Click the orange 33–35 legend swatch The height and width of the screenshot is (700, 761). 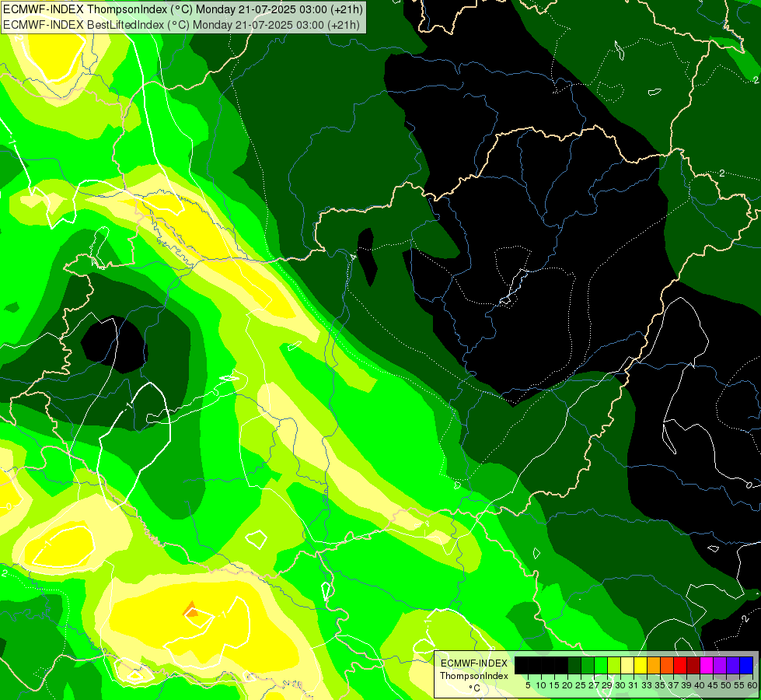coord(654,665)
